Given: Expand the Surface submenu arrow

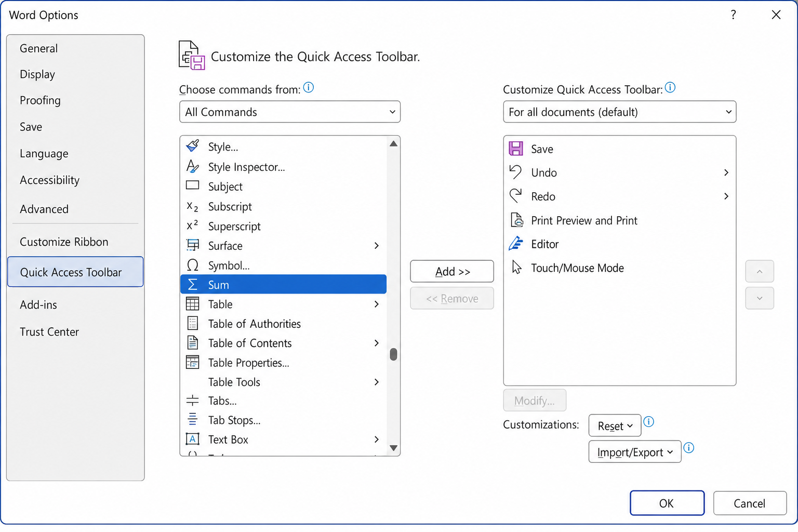Looking at the screenshot, I should [377, 245].
